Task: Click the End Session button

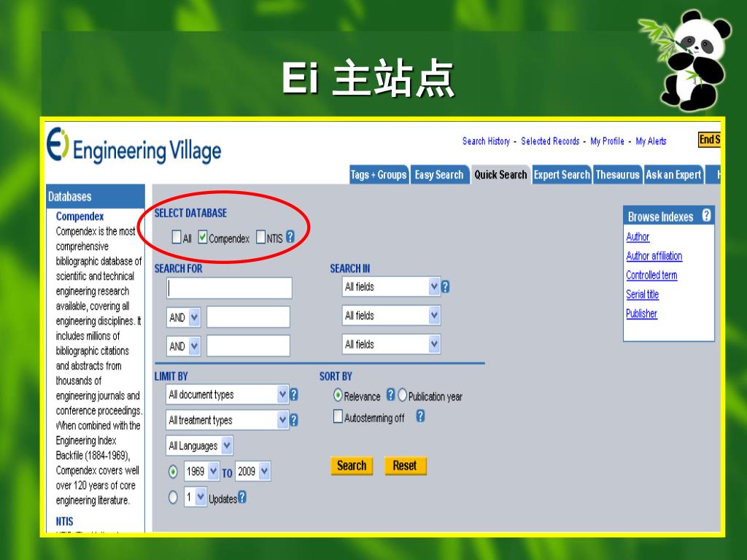Action: 709,139
